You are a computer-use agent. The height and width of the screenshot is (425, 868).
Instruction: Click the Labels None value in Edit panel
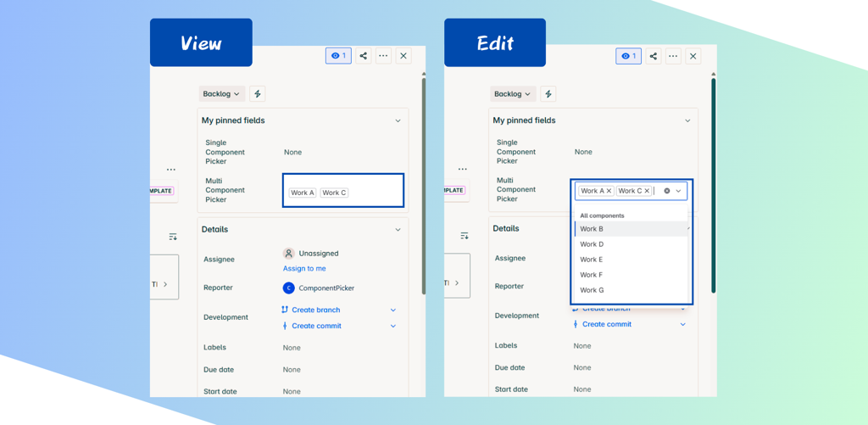coord(582,346)
